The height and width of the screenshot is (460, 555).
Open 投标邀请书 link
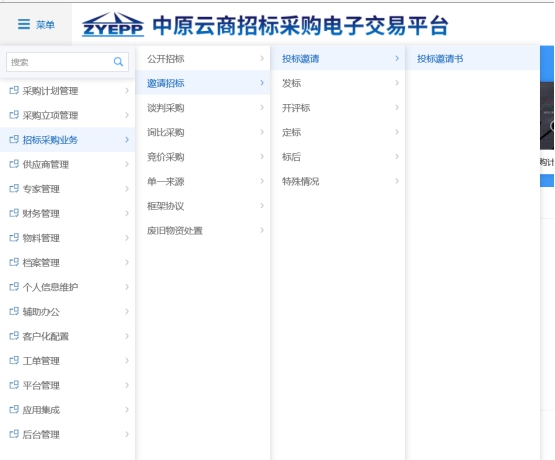pyautogui.click(x=440, y=59)
